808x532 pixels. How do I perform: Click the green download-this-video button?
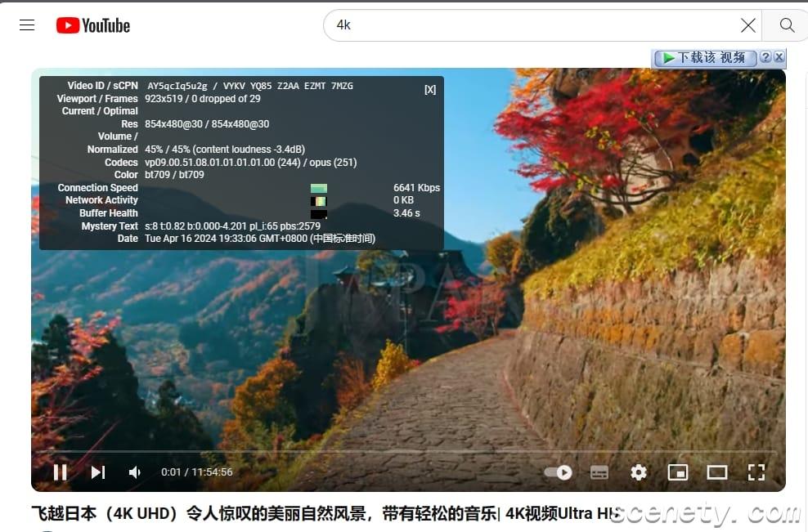(x=705, y=58)
